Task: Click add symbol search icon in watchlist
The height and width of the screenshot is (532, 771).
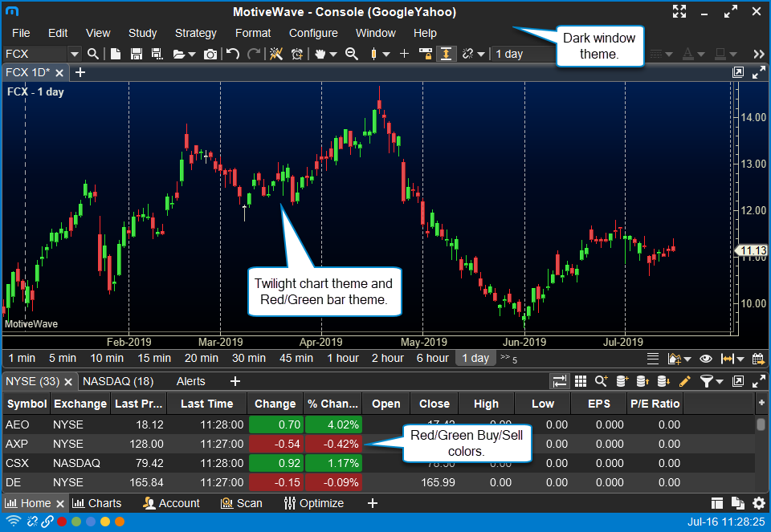Action: 600,381
